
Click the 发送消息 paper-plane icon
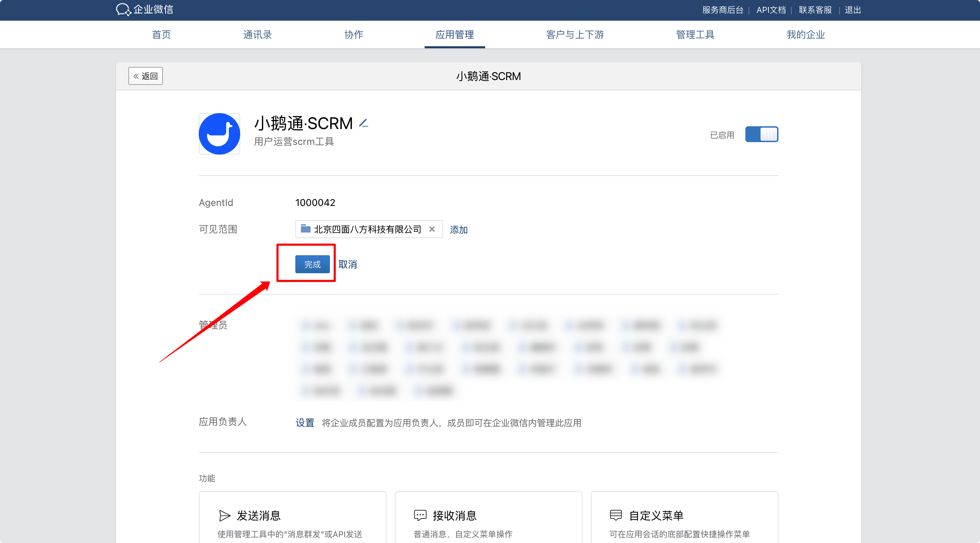click(225, 516)
